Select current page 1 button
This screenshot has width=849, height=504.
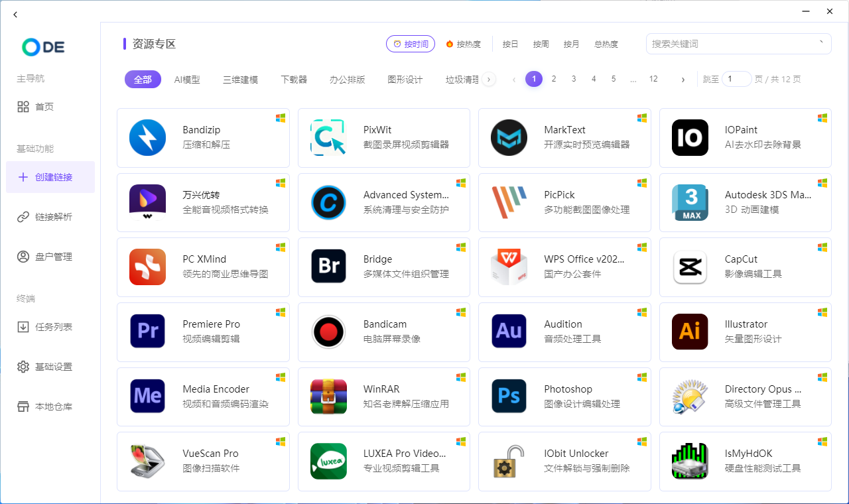pyautogui.click(x=534, y=79)
